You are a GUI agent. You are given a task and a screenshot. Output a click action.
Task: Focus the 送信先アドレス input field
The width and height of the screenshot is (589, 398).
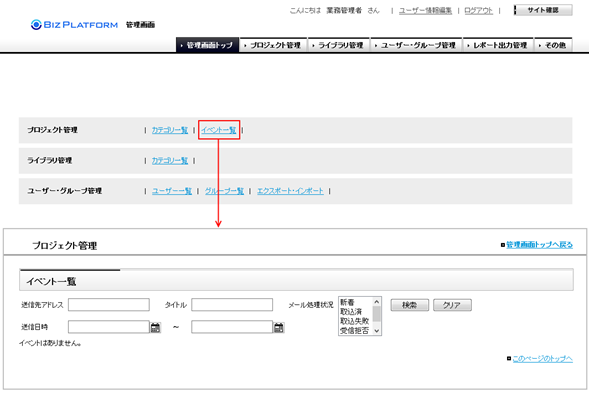coord(109,305)
